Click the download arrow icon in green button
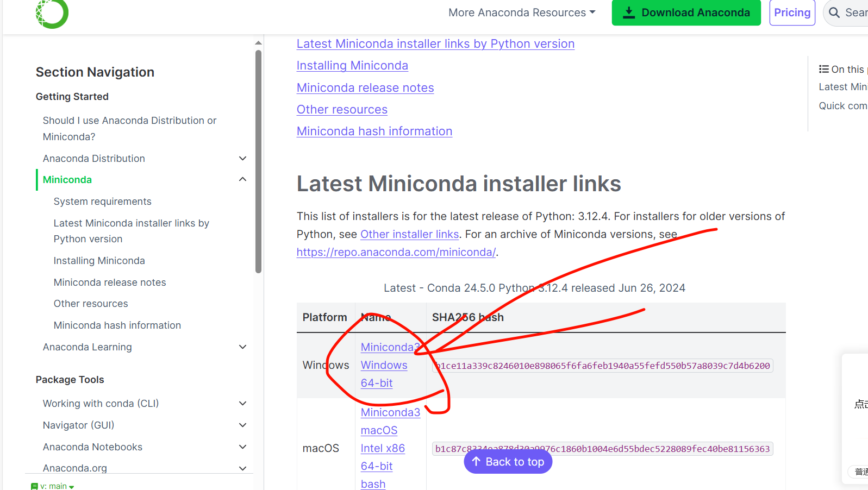This screenshot has width=868, height=490. [629, 12]
